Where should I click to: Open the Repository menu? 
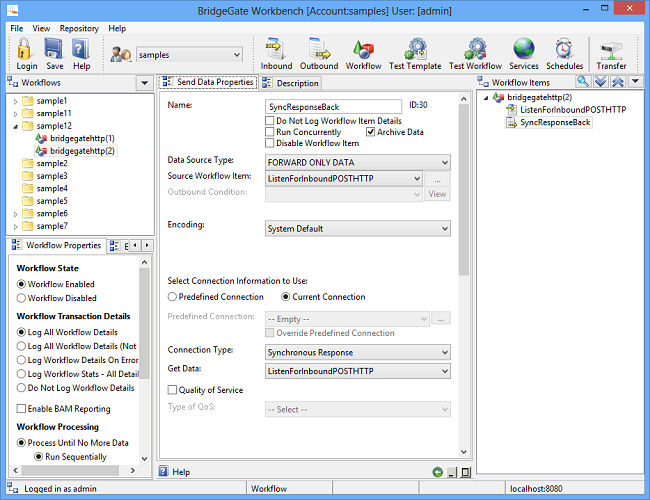[79, 29]
